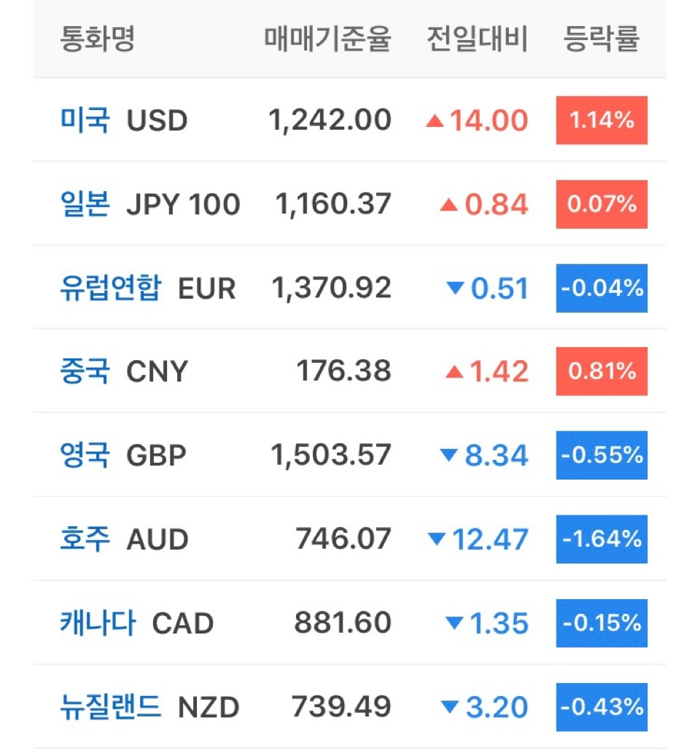This screenshot has height=753, width=700.
Task: Click the red 1.14% change badge
Action: tap(602, 120)
